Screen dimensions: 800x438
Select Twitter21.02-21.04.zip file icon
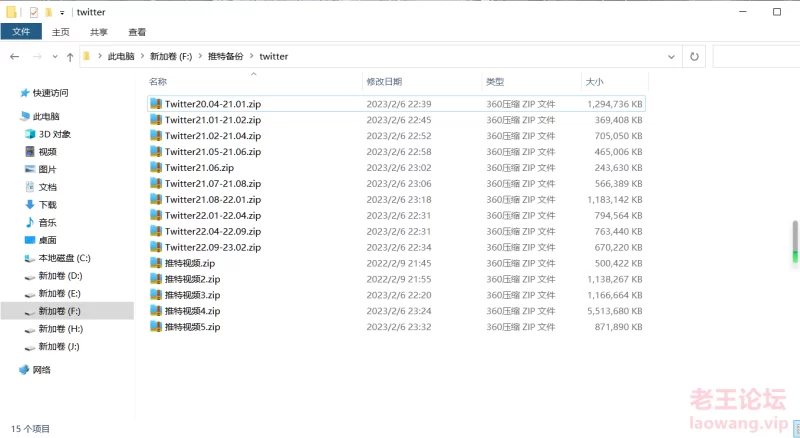coord(156,136)
